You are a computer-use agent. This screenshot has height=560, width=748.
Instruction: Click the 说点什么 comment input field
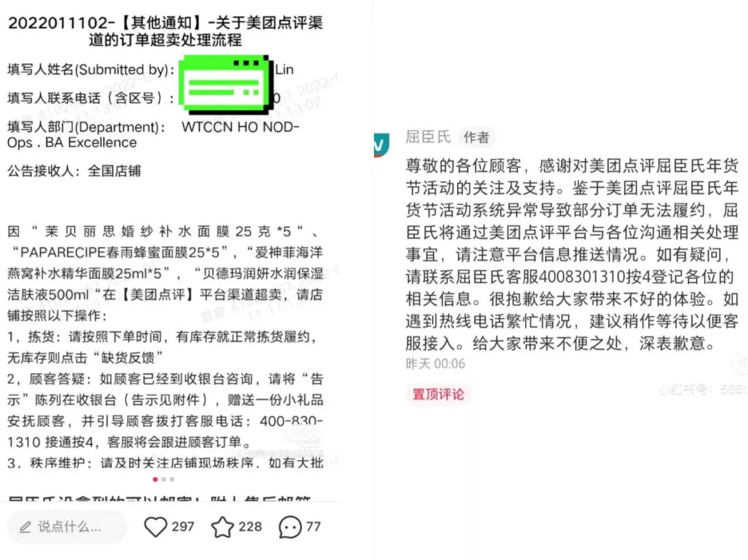click(67, 527)
